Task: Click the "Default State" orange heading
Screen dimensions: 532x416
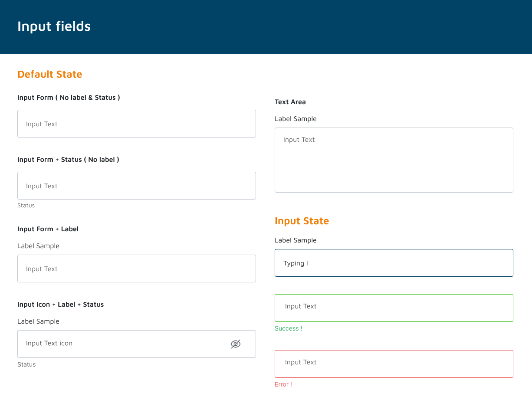Action: tap(49, 74)
